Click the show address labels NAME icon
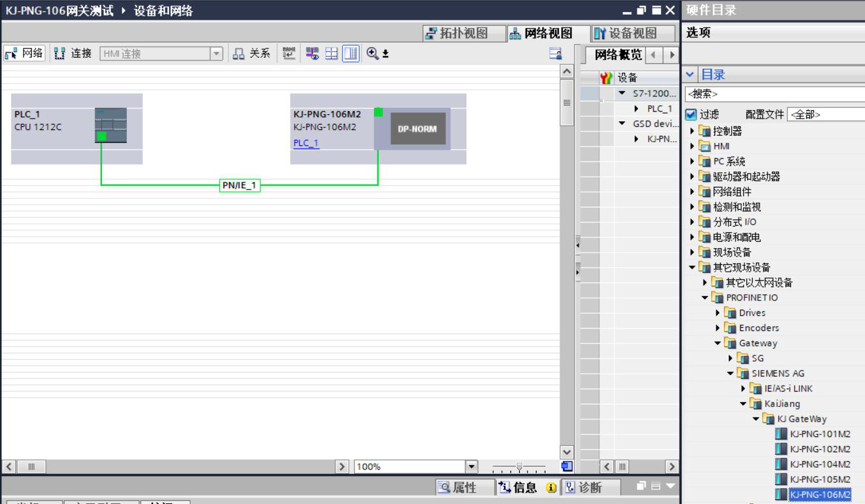865x504 pixels. pos(288,54)
